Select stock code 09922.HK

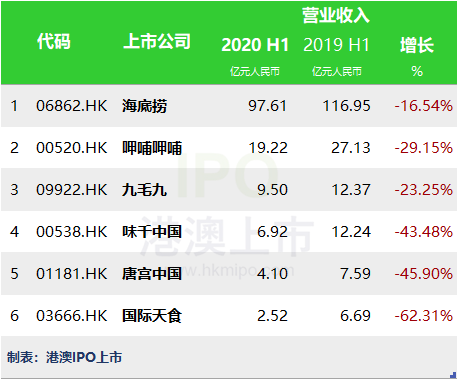72,190
